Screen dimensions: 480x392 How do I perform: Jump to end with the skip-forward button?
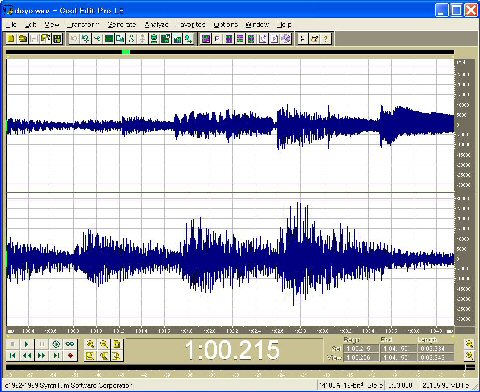point(56,355)
